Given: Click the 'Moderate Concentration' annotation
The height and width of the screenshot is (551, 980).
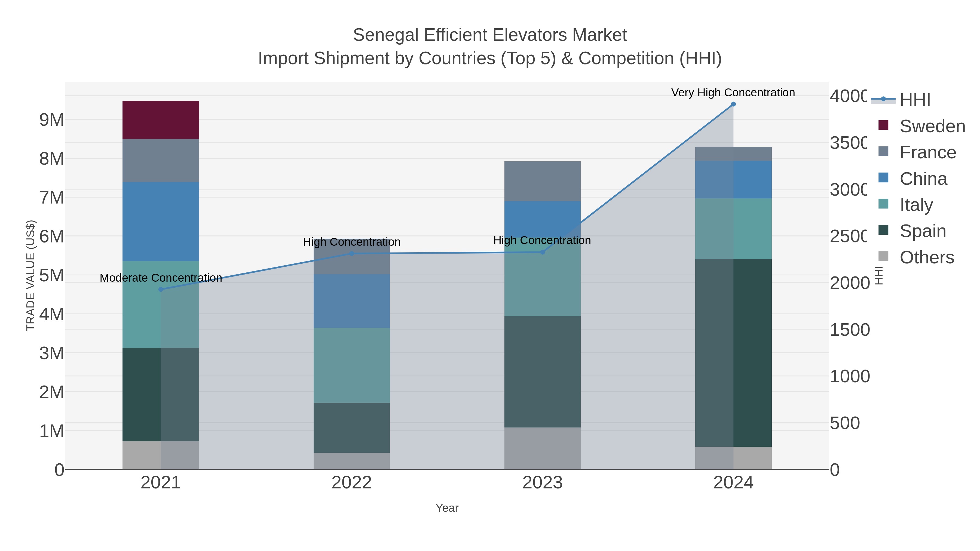Looking at the screenshot, I should [161, 278].
